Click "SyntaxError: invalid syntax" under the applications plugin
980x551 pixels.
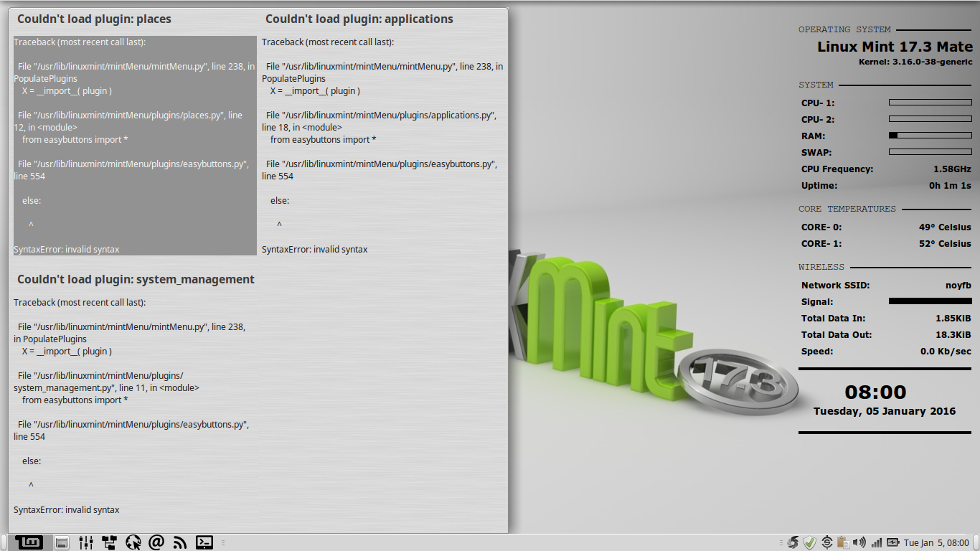coord(314,250)
